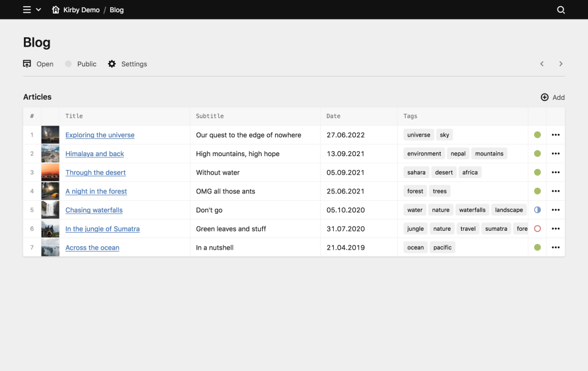Change the draft status of Sumatra article

[x=537, y=228]
